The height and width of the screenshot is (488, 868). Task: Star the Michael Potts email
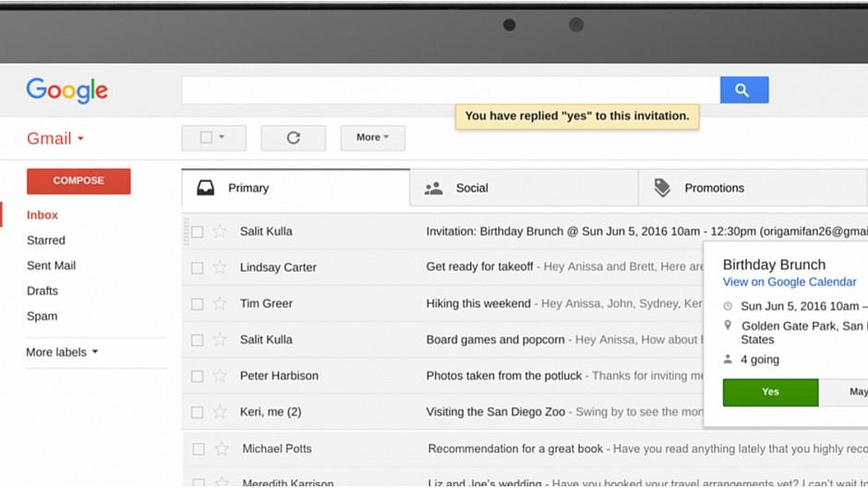222,448
